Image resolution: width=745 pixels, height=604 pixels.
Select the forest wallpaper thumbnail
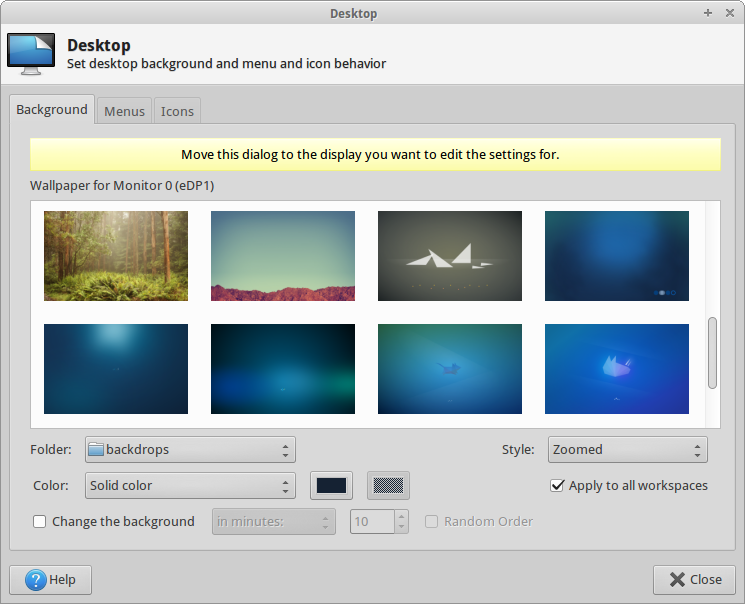coord(116,256)
